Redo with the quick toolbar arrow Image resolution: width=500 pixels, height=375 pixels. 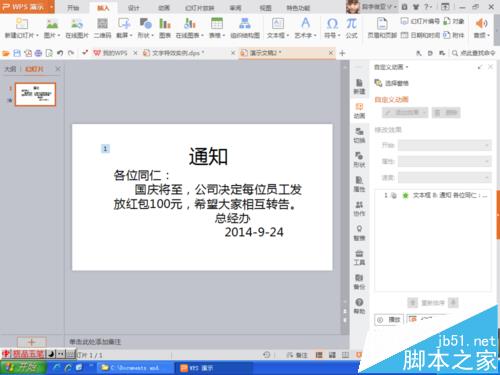(71, 53)
